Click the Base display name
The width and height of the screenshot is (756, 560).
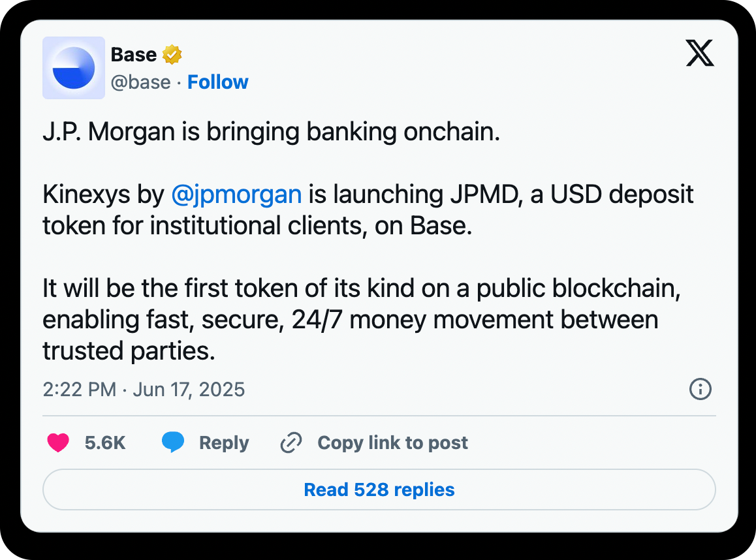coord(134,55)
